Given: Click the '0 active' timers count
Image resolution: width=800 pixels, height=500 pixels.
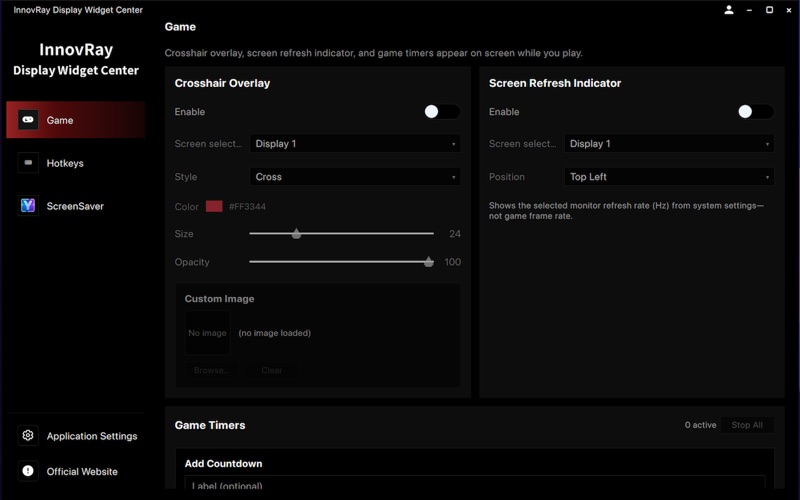Looking at the screenshot, I should click(x=701, y=425).
